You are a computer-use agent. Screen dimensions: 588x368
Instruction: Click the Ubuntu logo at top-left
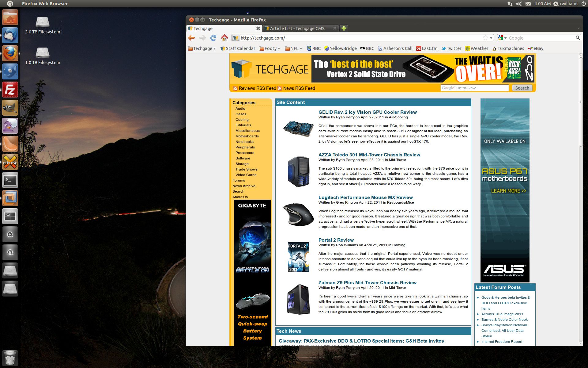(x=10, y=4)
